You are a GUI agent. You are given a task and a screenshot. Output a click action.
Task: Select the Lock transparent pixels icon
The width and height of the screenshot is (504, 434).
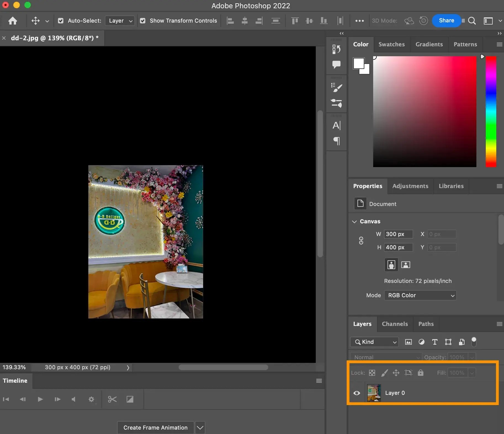[x=372, y=373]
